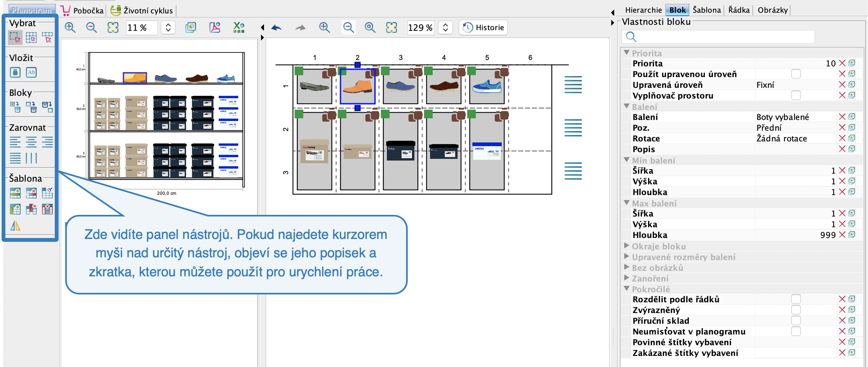Align blocks right under Zarovnat
The width and height of the screenshot is (868, 367).
point(47,142)
